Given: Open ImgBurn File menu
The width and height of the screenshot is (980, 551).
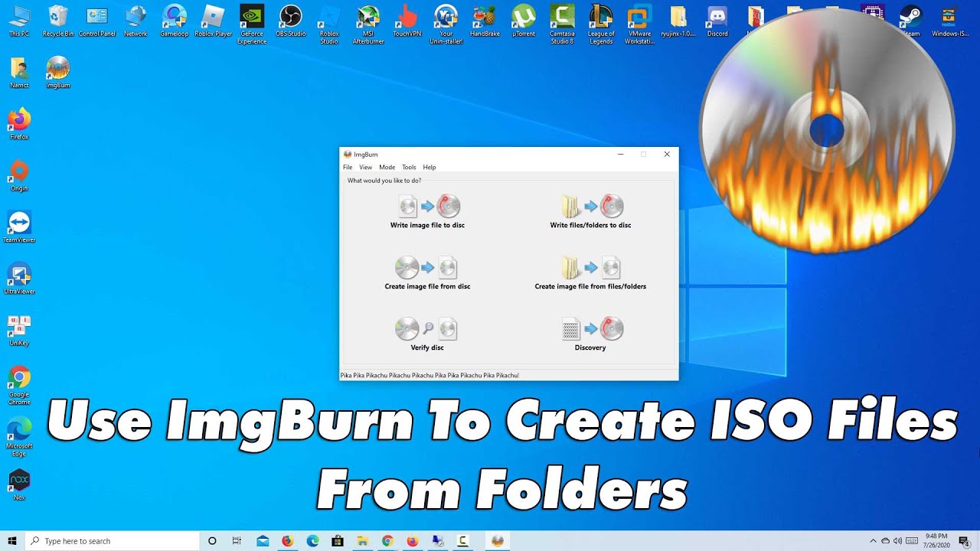Looking at the screenshot, I should [348, 167].
